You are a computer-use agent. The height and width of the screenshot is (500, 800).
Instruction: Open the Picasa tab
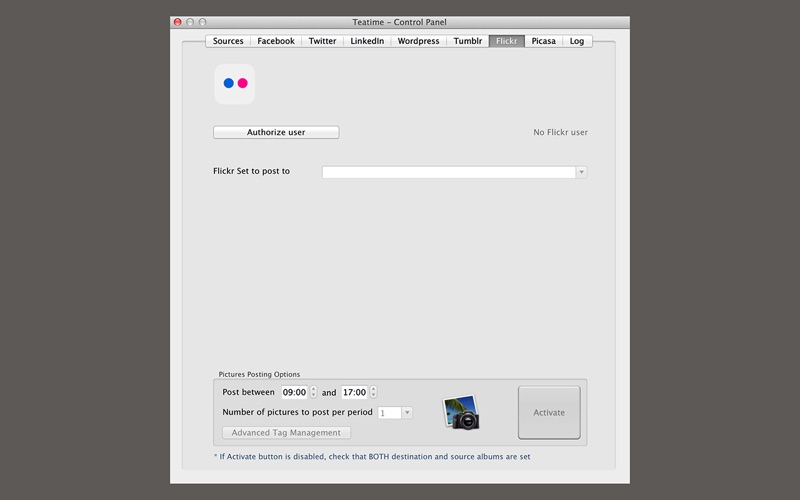click(543, 41)
